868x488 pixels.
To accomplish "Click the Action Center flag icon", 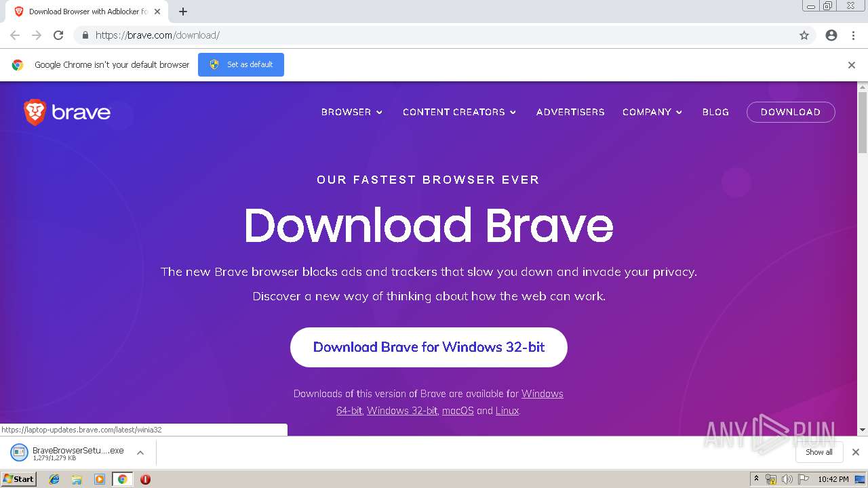I will pos(804,479).
